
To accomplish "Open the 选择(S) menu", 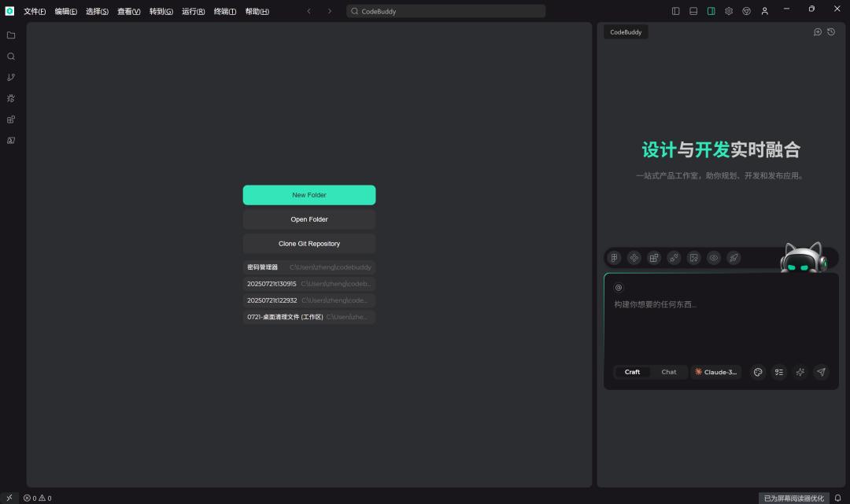I will pyautogui.click(x=97, y=11).
